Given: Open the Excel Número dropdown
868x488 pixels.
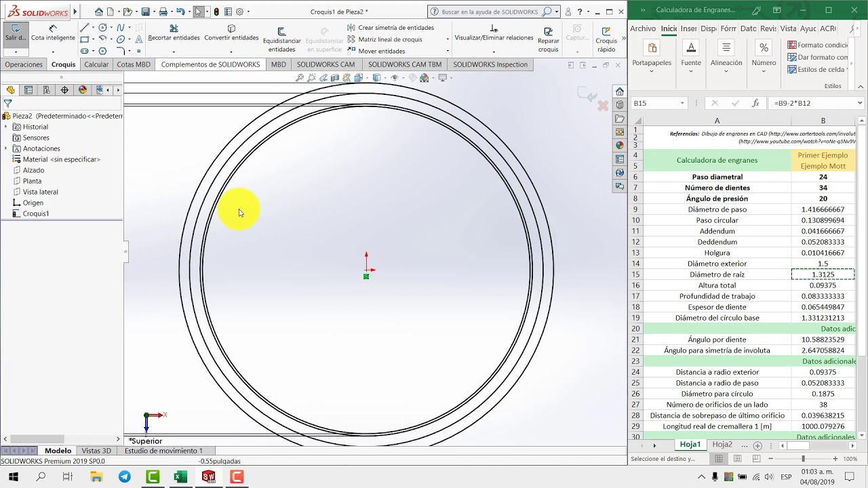Looking at the screenshot, I should click(x=764, y=56).
